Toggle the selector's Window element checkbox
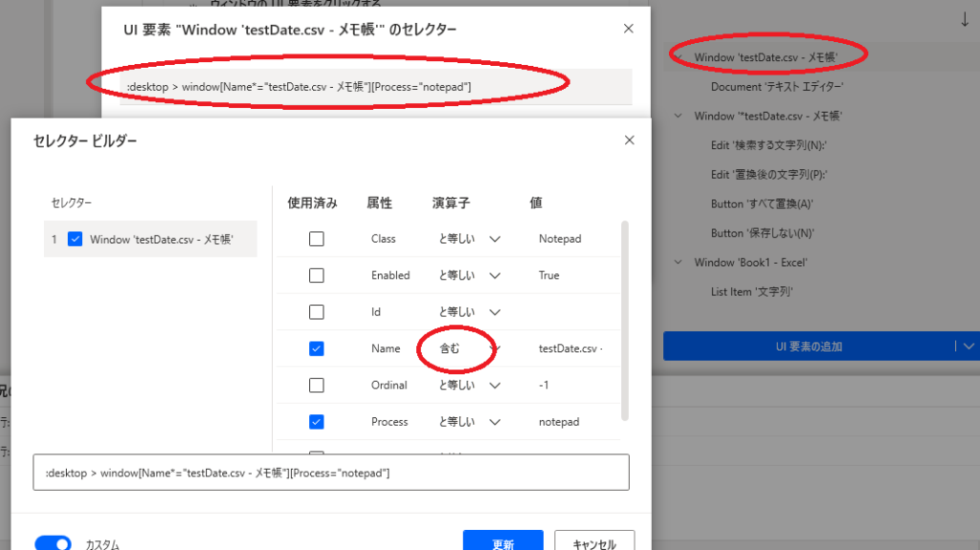This screenshot has height=550, width=980. pos(76,239)
